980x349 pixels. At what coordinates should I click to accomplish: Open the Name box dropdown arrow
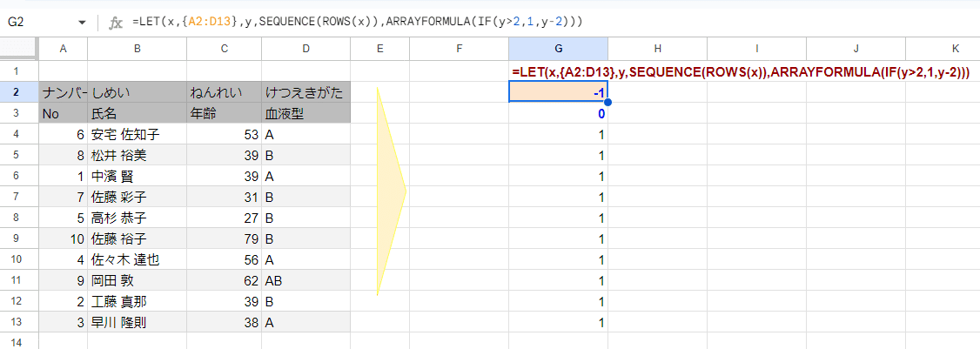82,23
